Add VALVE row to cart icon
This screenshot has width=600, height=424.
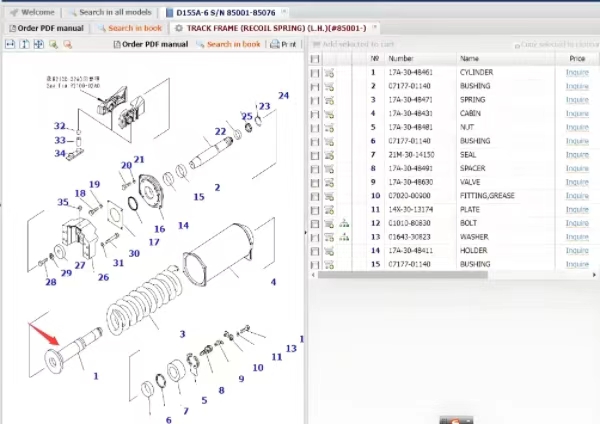point(329,183)
